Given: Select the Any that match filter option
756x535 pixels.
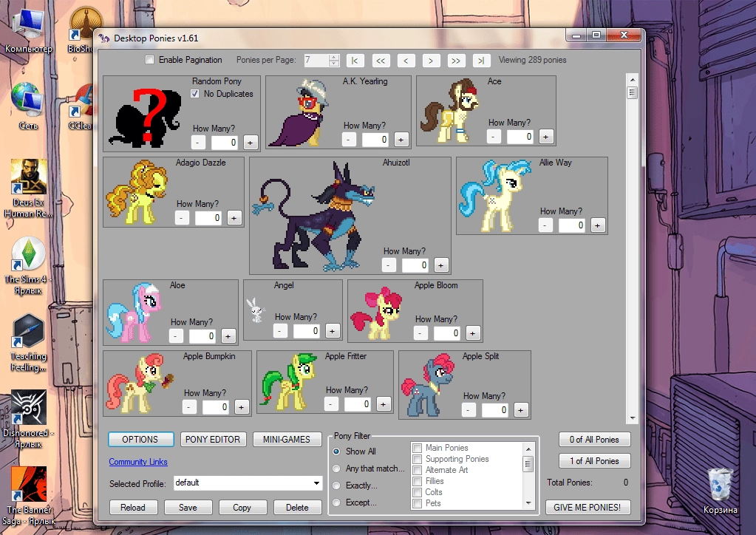Looking at the screenshot, I should [x=336, y=468].
